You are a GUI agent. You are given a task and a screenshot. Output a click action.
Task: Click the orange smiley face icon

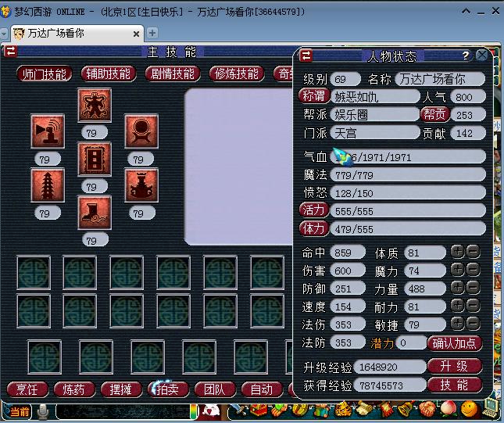tap(469, 409)
